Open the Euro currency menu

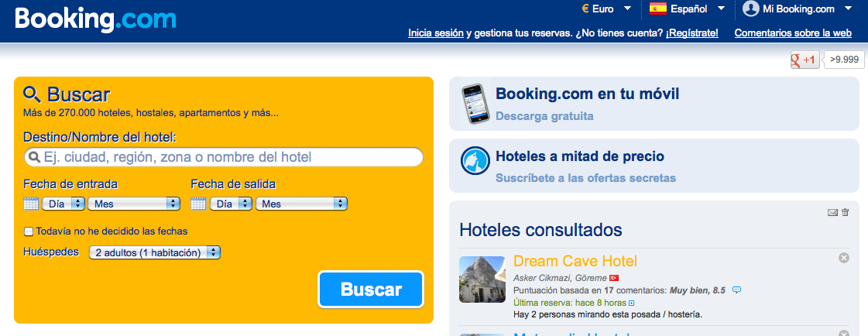606,9
